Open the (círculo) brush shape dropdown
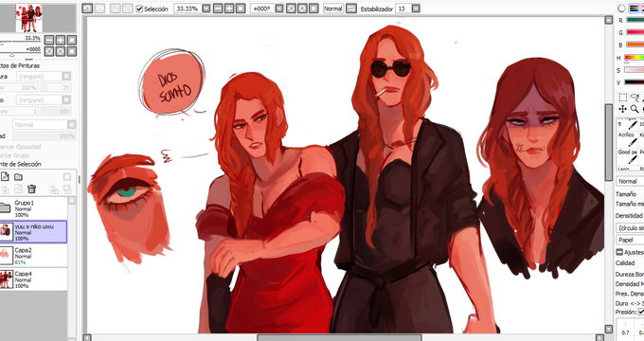The image size is (644, 341). pos(630,227)
